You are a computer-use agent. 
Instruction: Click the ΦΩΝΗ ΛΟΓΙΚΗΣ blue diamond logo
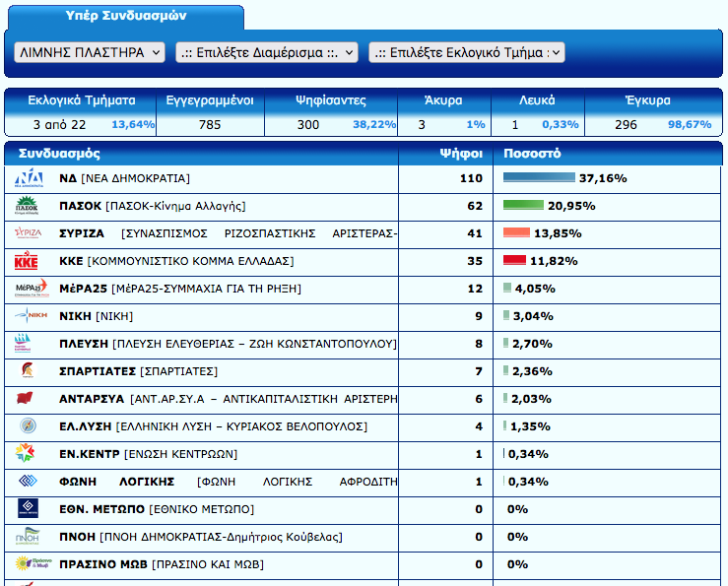pos(27,482)
